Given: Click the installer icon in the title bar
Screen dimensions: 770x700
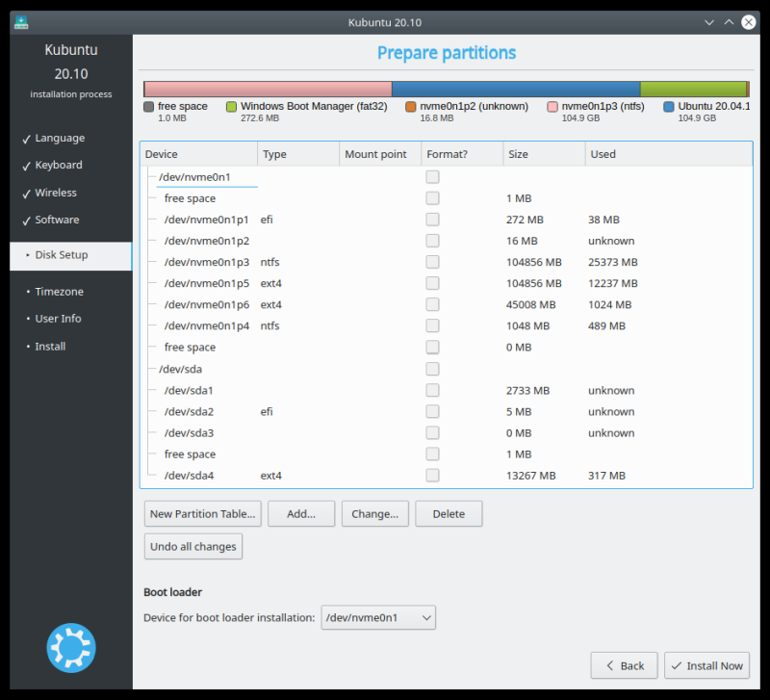Looking at the screenshot, I should pyautogui.click(x=20, y=21).
